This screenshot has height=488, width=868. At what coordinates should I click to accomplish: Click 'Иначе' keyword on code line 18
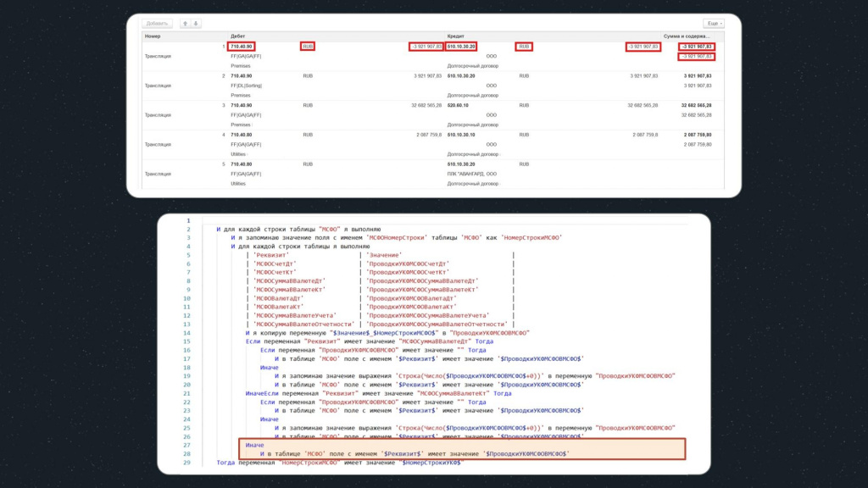click(270, 368)
